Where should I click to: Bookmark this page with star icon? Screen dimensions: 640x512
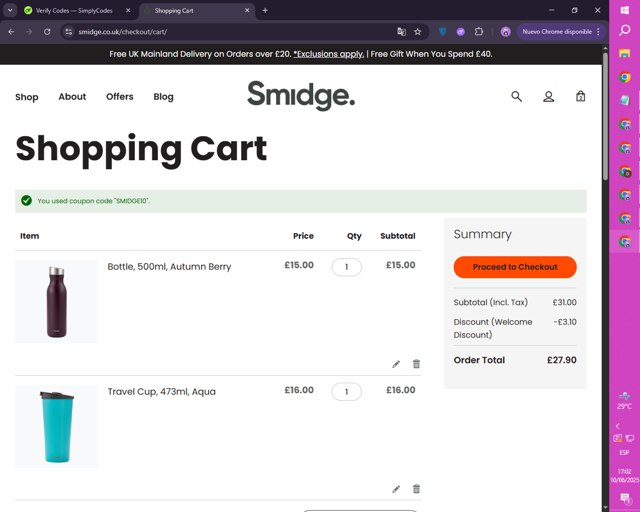coord(418,31)
